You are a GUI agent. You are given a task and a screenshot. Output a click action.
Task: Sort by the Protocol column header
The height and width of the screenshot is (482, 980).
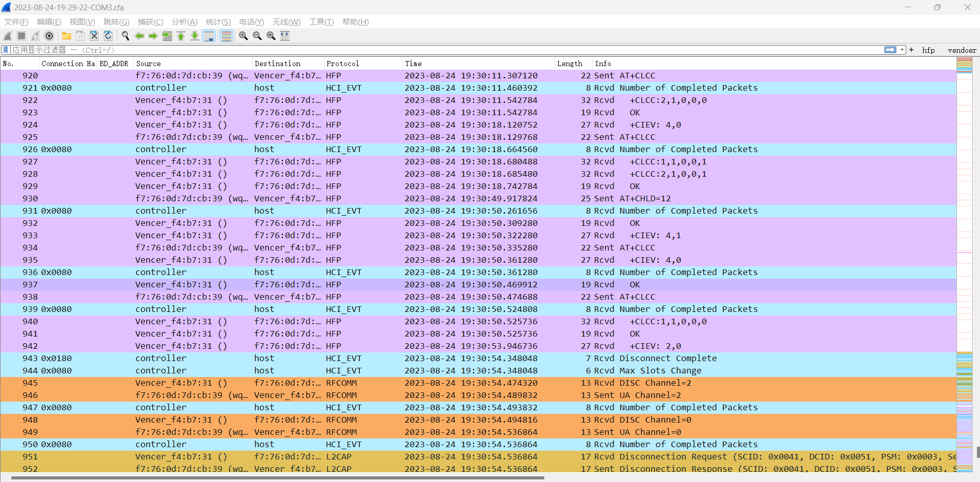coord(363,64)
